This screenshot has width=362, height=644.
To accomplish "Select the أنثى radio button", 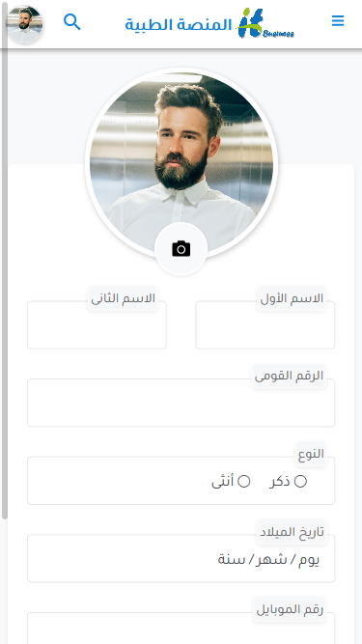I will pyautogui.click(x=244, y=482).
